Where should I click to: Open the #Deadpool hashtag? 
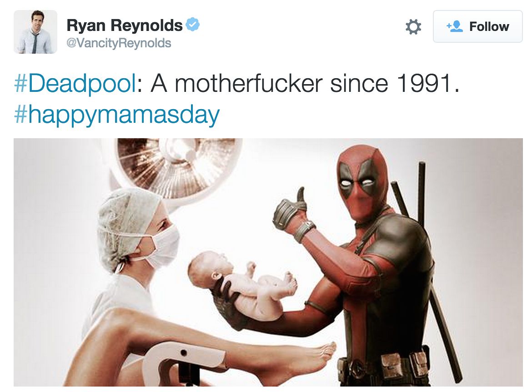(x=75, y=83)
